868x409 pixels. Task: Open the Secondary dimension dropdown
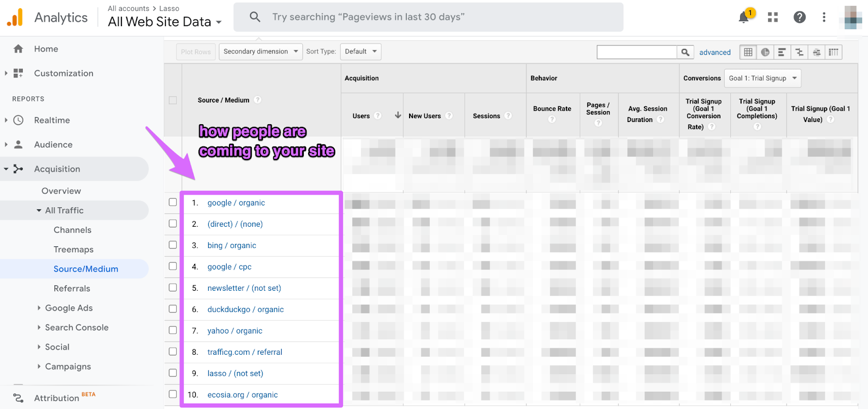(x=261, y=52)
